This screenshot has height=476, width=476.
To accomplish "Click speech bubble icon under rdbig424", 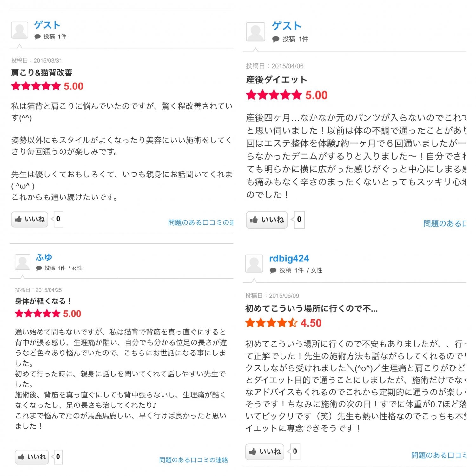I will pyautogui.click(x=273, y=270).
